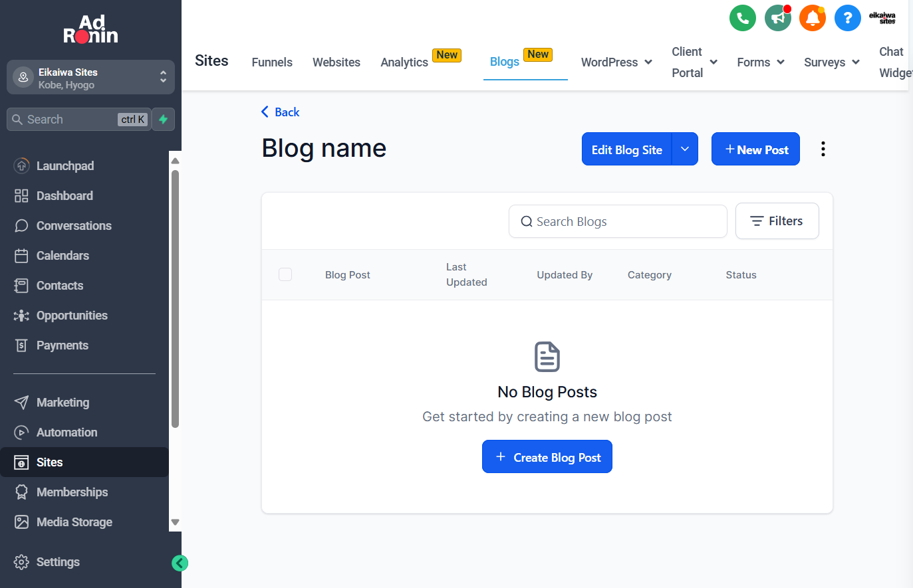Click the Settings gear icon
This screenshot has height=588, width=913.
21,562
